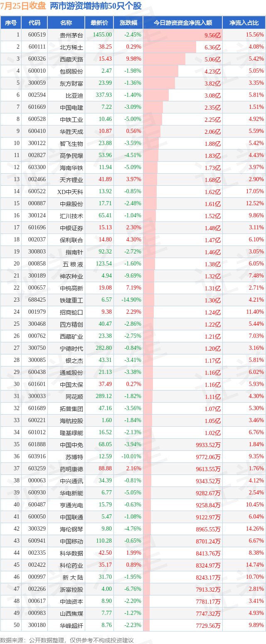Viewport: 266px width, 644px height.
Task: Click stock name 华峰超纤
Action: [x=71, y=625]
